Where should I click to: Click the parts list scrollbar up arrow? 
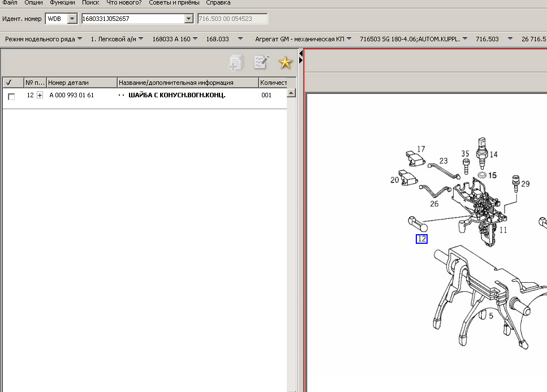pyautogui.click(x=291, y=93)
